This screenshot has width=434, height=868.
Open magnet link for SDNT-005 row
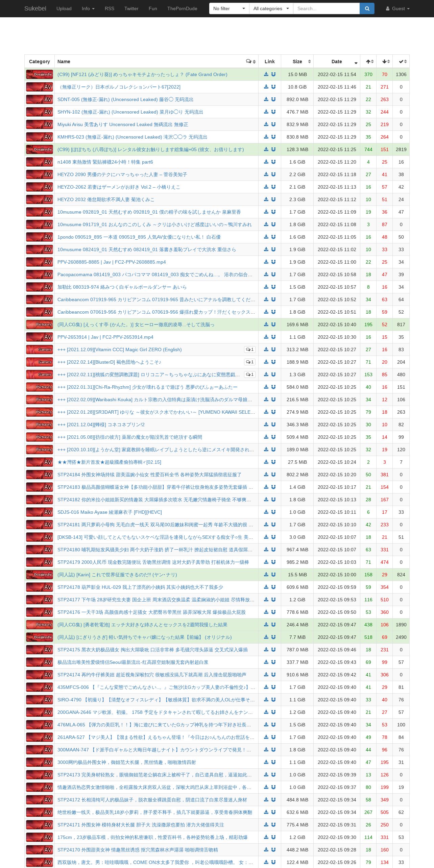click(273, 99)
